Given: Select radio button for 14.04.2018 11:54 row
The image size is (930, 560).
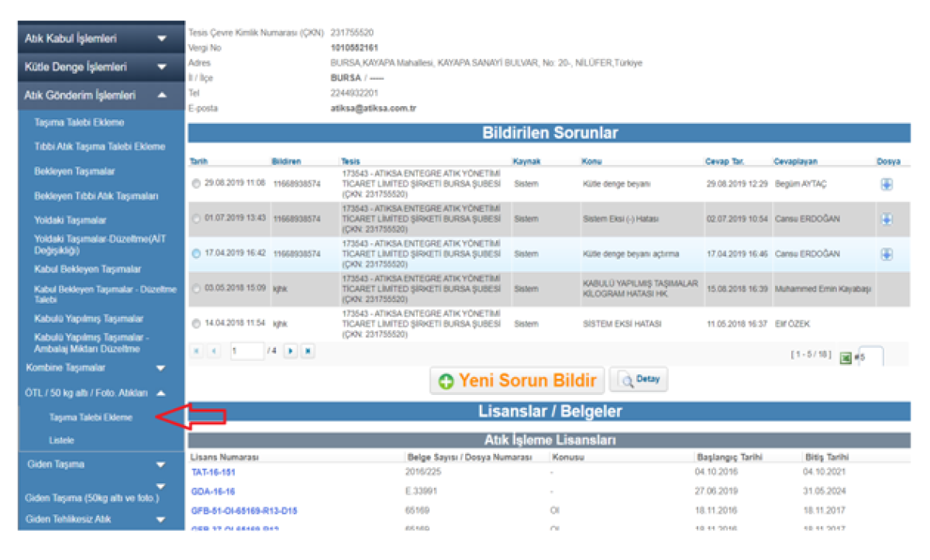Looking at the screenshot, I should [196, 324].
